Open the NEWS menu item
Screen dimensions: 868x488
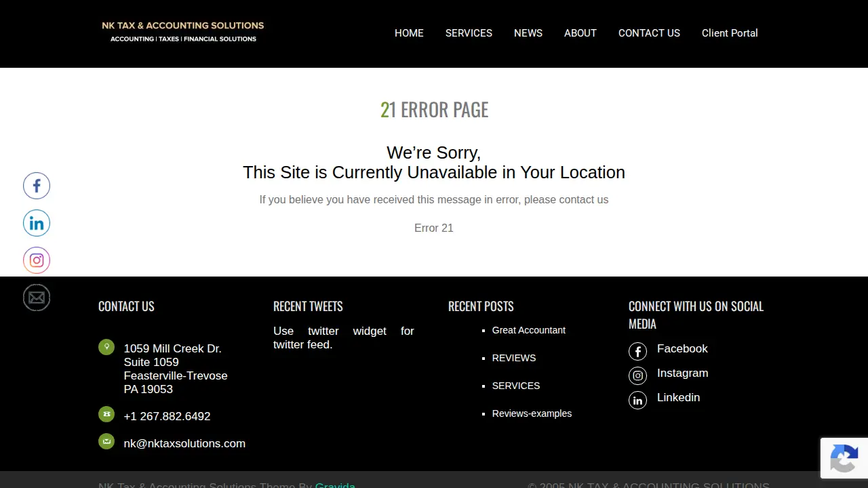pyautogui.click(x=528, y=33)
